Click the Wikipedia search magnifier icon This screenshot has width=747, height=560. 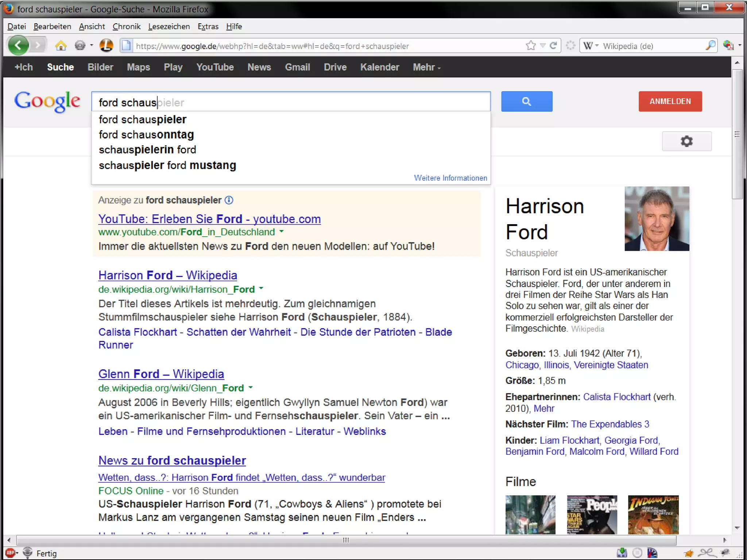[710, 46]
